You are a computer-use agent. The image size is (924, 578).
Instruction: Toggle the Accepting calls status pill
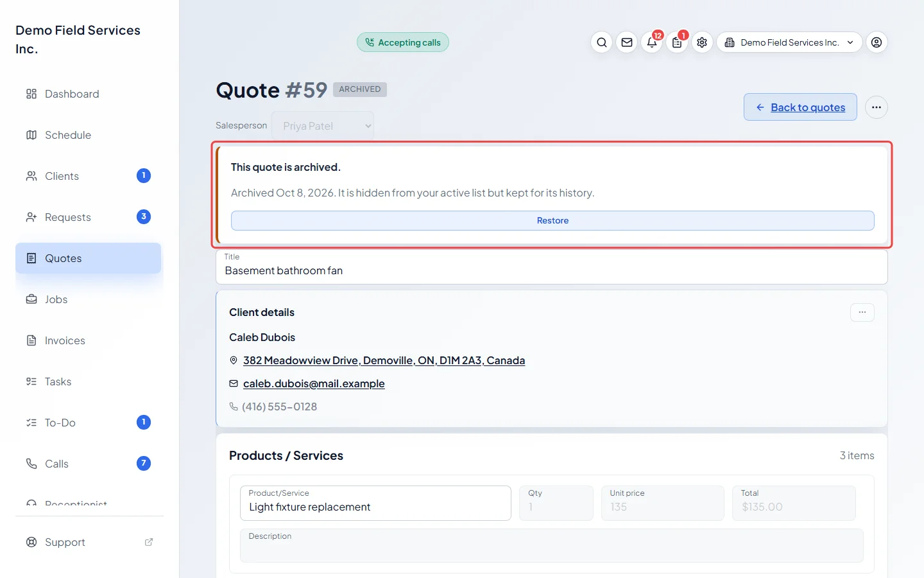tap(403, 42)
